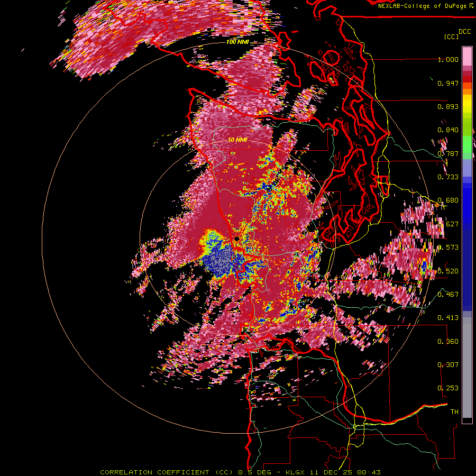This screenshot has width=476, height=476.
Task: Pick the gray color bar segment
Action: 467,368
